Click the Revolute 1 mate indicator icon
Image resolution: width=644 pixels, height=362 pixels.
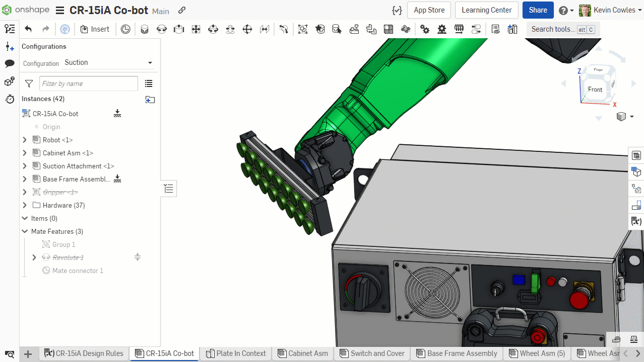137,257
